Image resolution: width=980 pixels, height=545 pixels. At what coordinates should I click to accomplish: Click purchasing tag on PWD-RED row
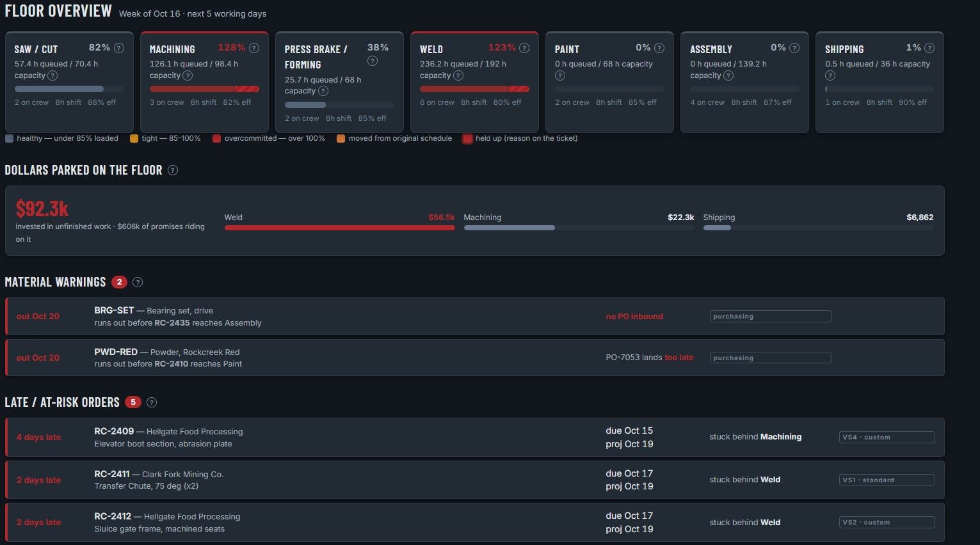click(770, 358)
